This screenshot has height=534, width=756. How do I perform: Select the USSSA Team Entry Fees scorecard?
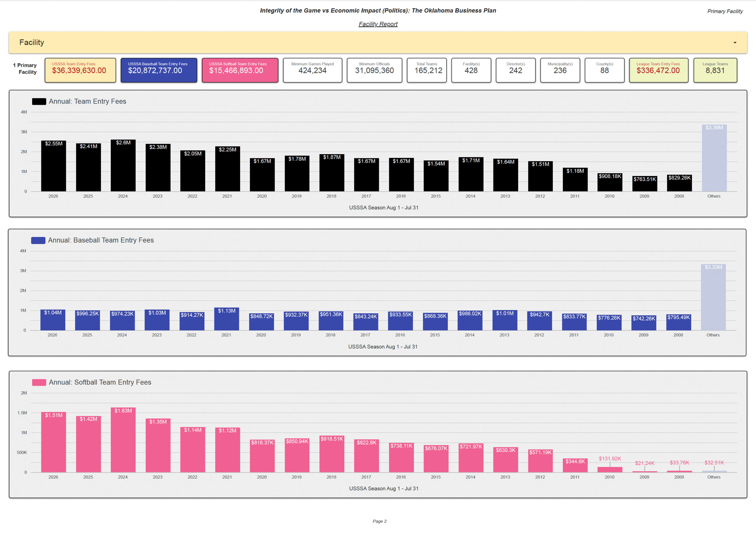(80, 70)
